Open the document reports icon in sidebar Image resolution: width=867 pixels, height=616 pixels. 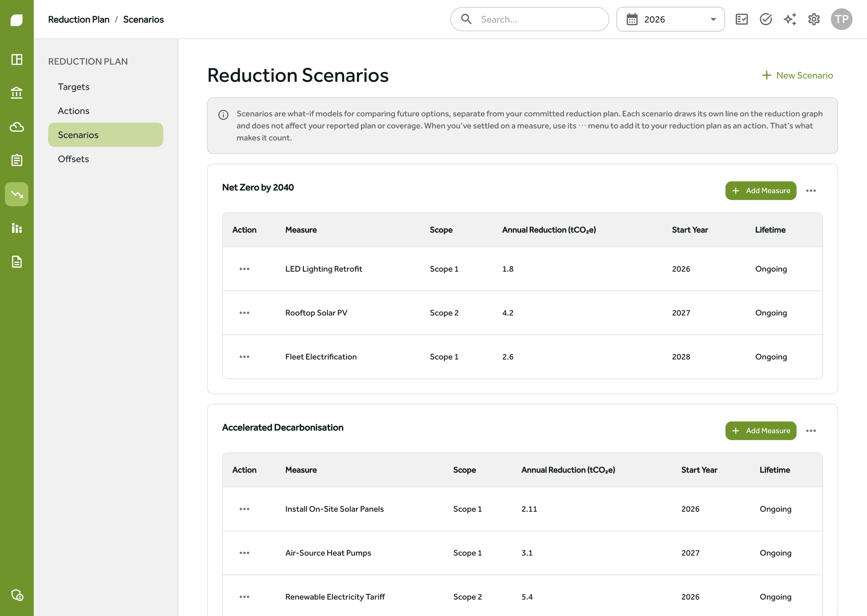pos(17,262)
